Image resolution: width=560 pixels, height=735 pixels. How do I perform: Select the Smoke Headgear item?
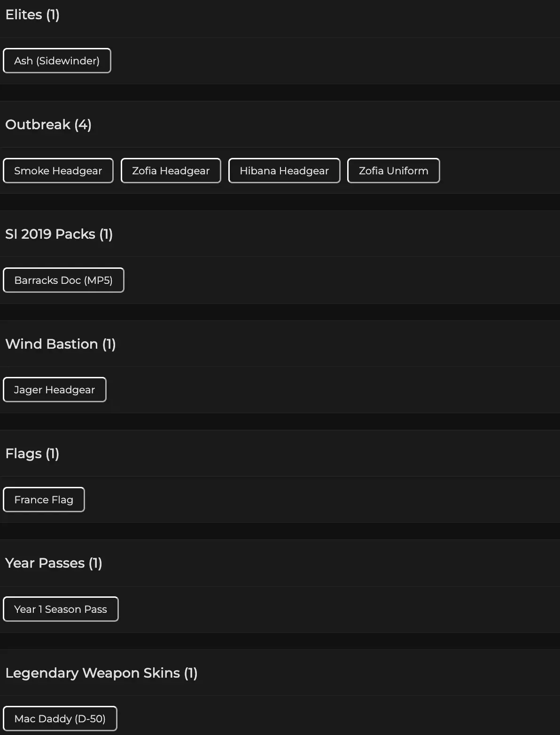58,171
